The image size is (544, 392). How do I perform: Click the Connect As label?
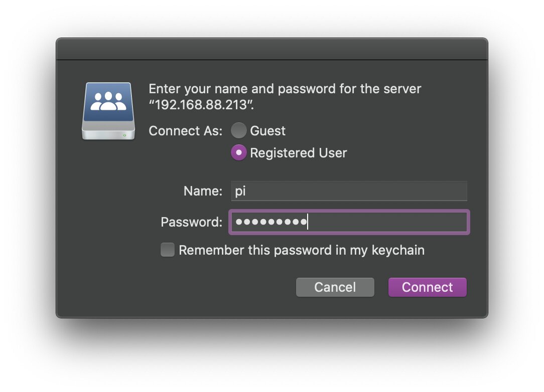(x=186, y=131)
